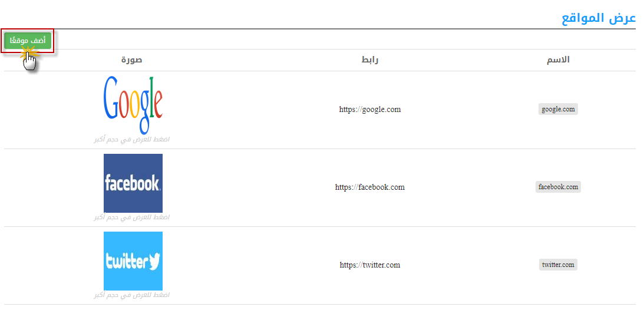This screenshot has height=310, width=644.
Task: Click the https://facebook.com link text
Action: pos(369,187)
